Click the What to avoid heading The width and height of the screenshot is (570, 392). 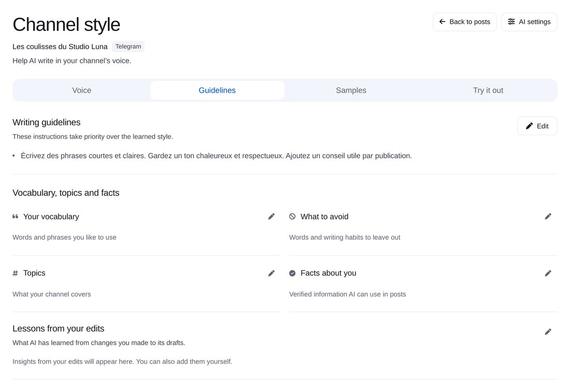click(x=324, y=216)
